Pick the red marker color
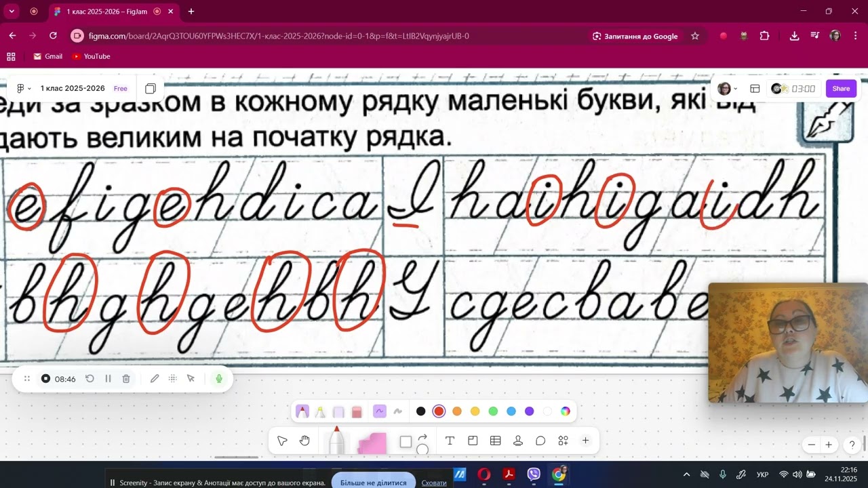Screen dimensions: 868x488 pos(439,411)
